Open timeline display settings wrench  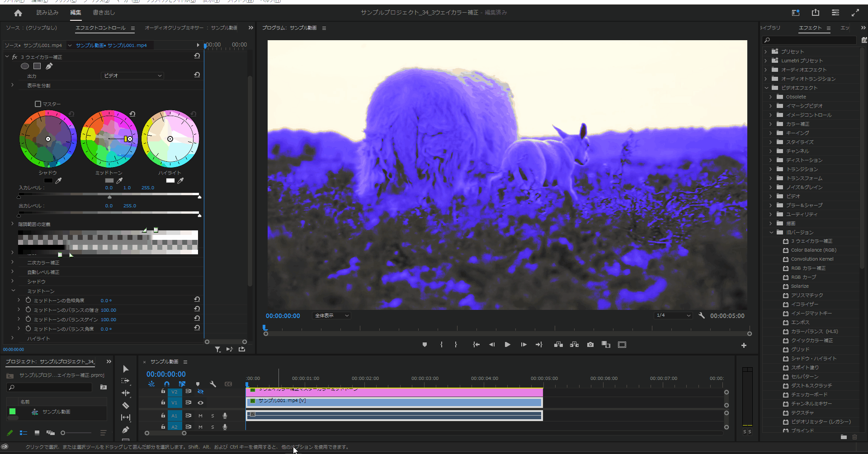[213, 384]
